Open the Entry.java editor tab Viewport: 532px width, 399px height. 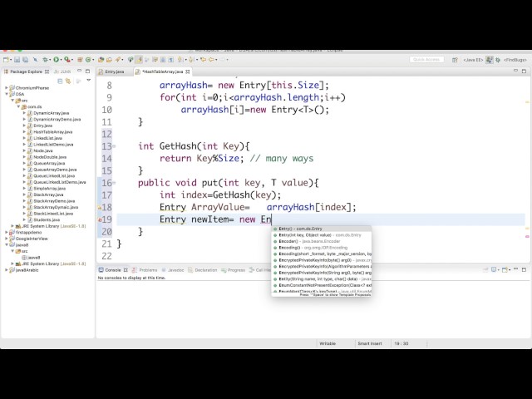click(x=111, y=71)
